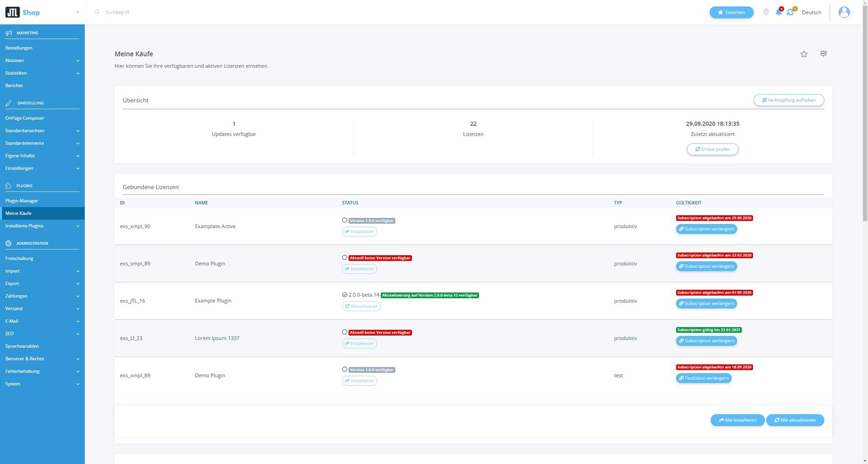Expand Eigene Inhalte submenu
Image resolution: width=868 pixels, height=464 pixels.
42,156
